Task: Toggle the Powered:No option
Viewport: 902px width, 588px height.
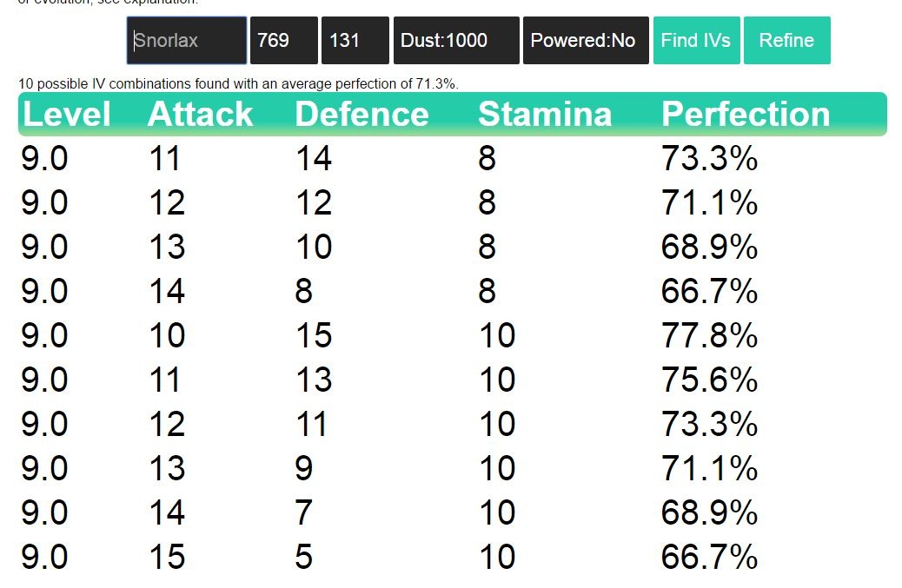Action: pos(586,41)
